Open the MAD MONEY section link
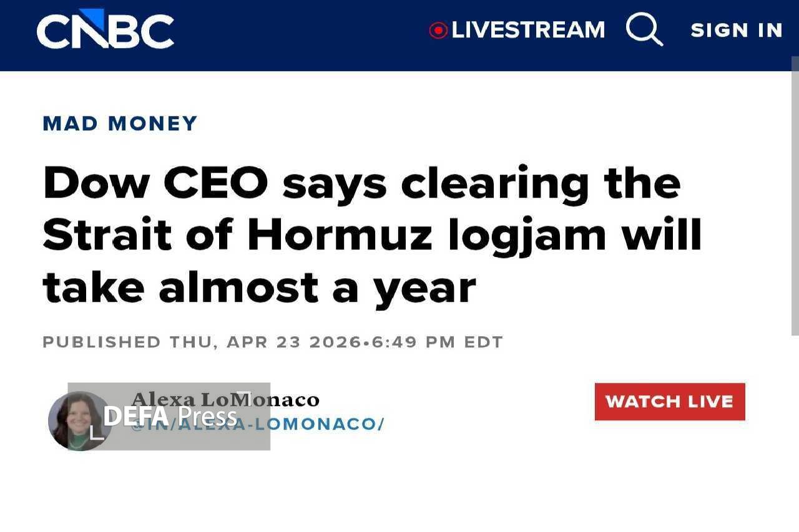799x532 pixels. click(120, 123)
